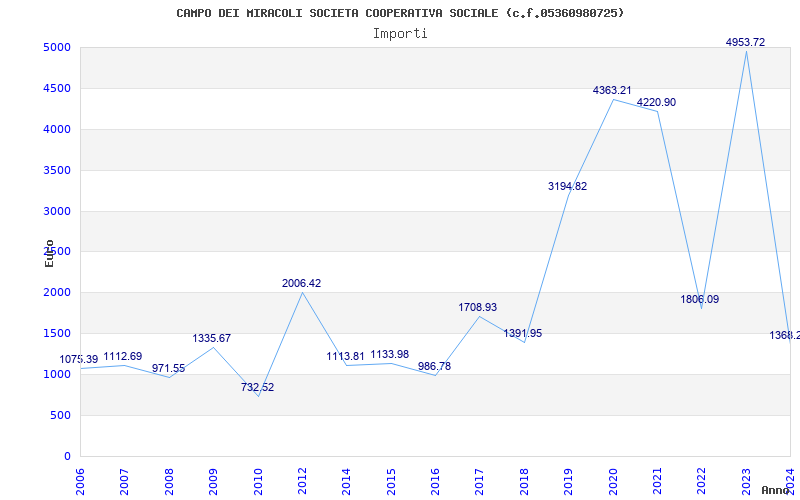The image size is (800, 500).
Task: Click the 2019 year label
Action: pos(568,482)
